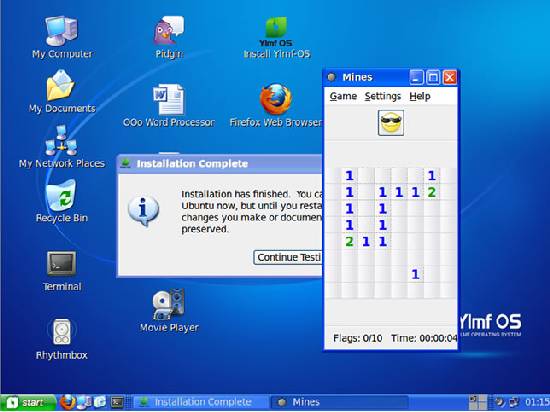Select the Recycle Bin desktop icon
The height and width of the screenshot is (412, 550).
61,201
